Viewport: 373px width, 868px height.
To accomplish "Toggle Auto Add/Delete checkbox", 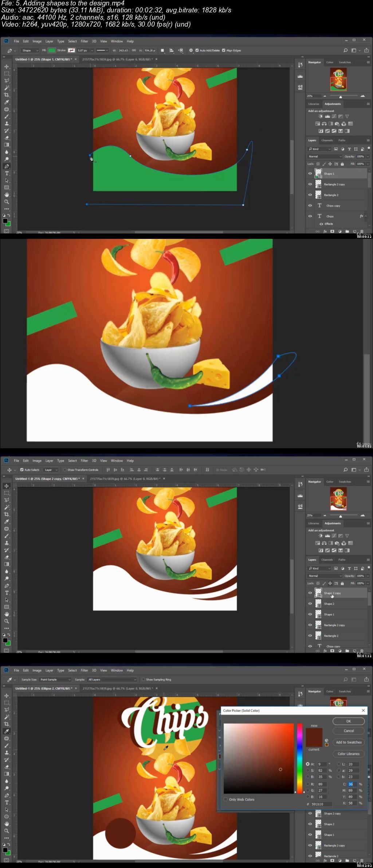I will click(x=197, y=50).
